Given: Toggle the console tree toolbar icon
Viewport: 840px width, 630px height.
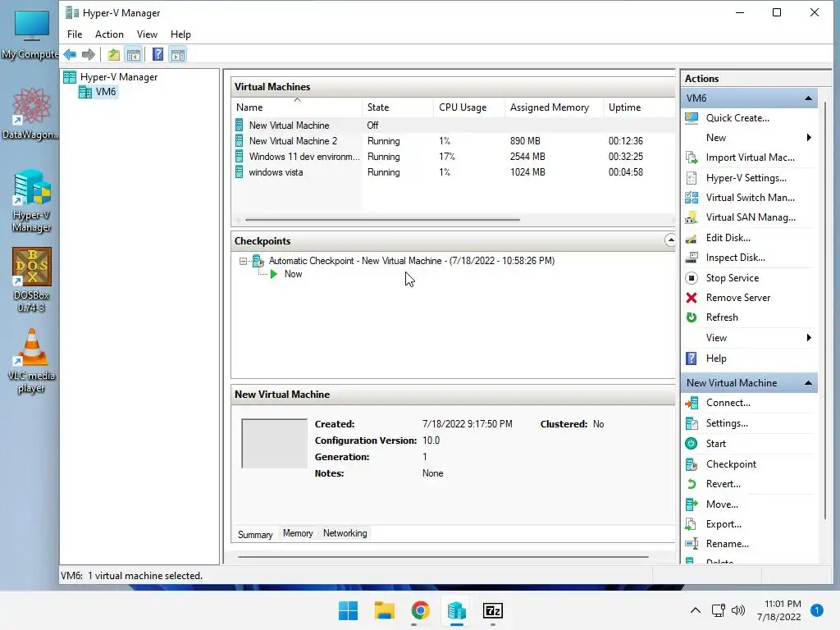Looking at the screenshot, I should [x=134, y=54].
